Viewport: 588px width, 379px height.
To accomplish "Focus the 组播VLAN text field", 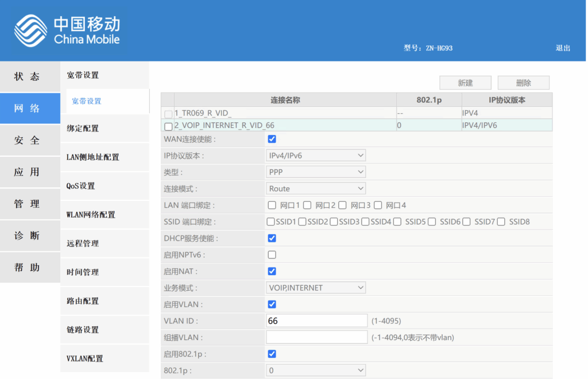I will click(316, 337).
